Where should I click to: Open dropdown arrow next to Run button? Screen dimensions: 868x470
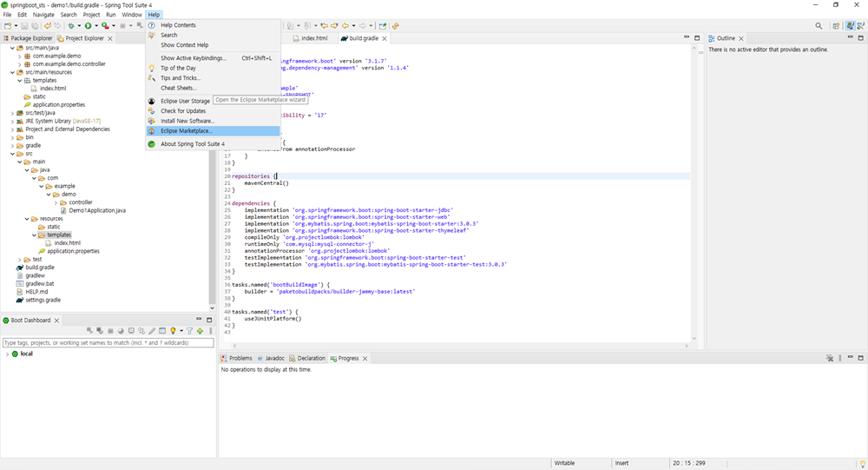[96, 25]
